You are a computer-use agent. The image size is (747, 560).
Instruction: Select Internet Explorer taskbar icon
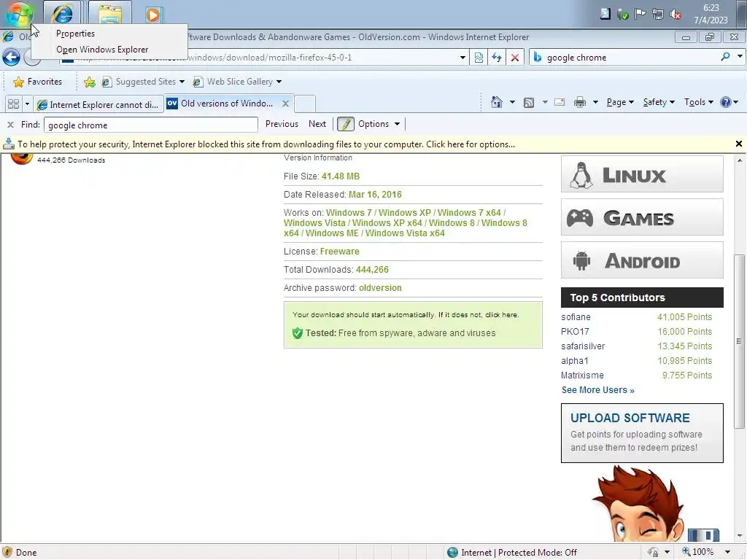(63, 14)
